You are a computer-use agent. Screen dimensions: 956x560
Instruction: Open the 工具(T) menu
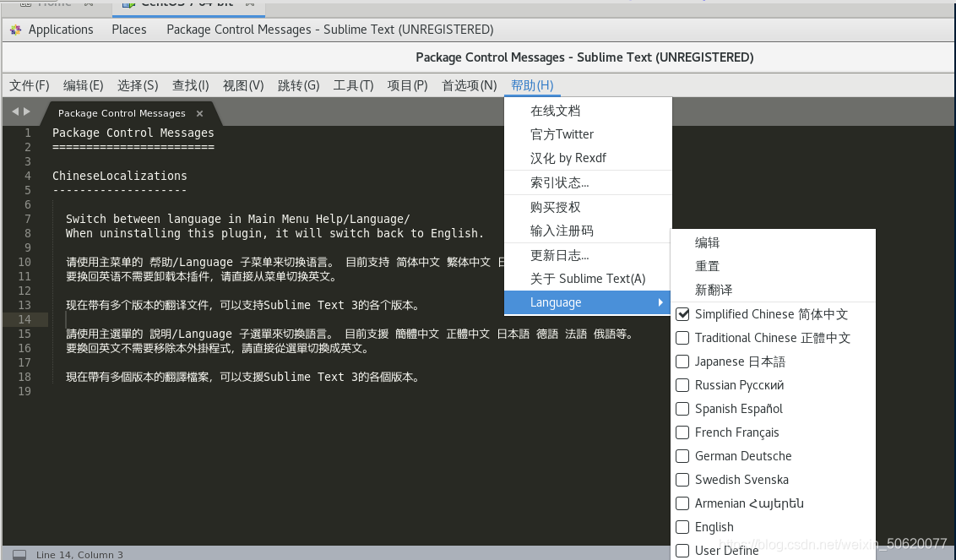(353, 85)
